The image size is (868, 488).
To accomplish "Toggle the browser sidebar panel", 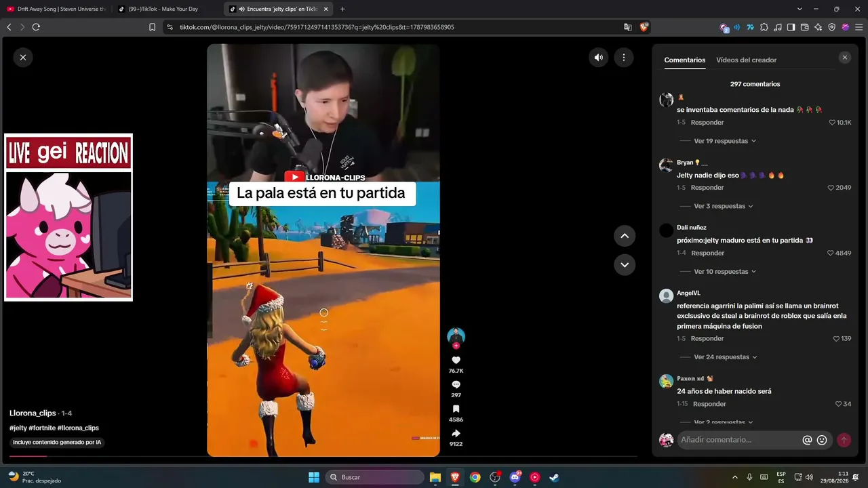I will [x=791, y=27].
